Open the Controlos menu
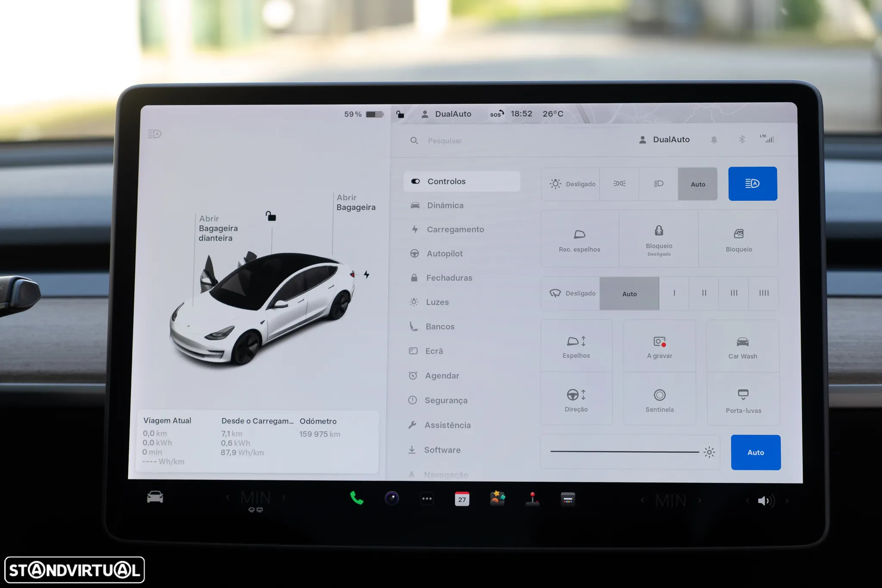882x588 pixels. 462,181
